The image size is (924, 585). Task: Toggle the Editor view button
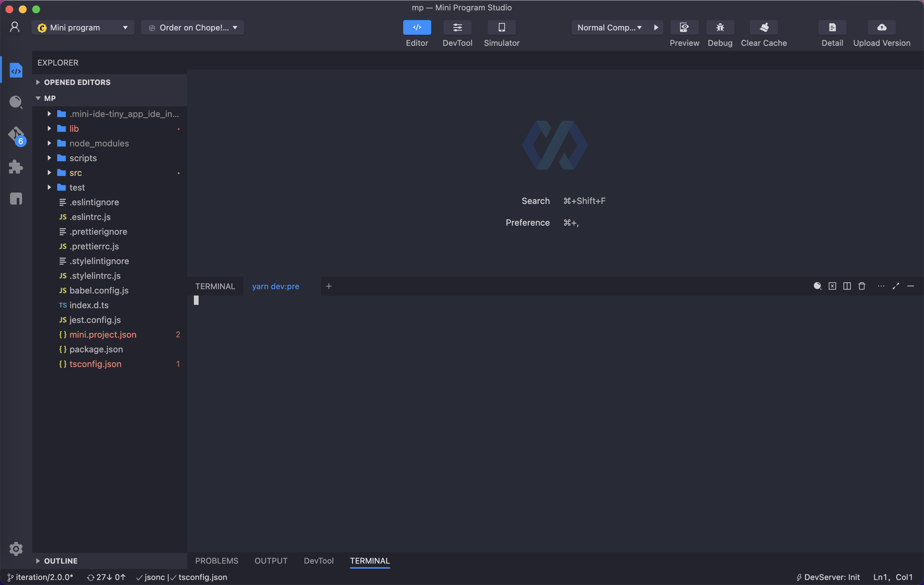pos(417,27)
